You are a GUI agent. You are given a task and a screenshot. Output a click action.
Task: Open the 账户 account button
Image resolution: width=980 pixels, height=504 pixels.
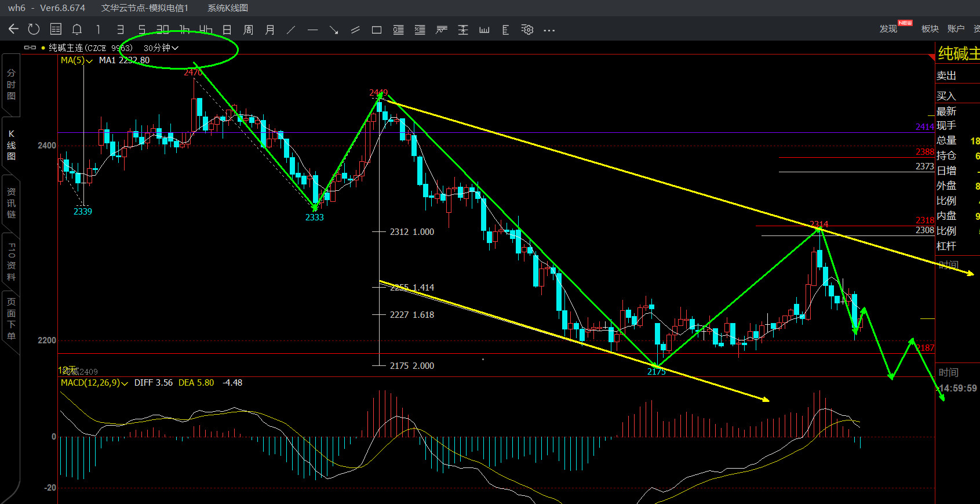(x=956, y=29)
